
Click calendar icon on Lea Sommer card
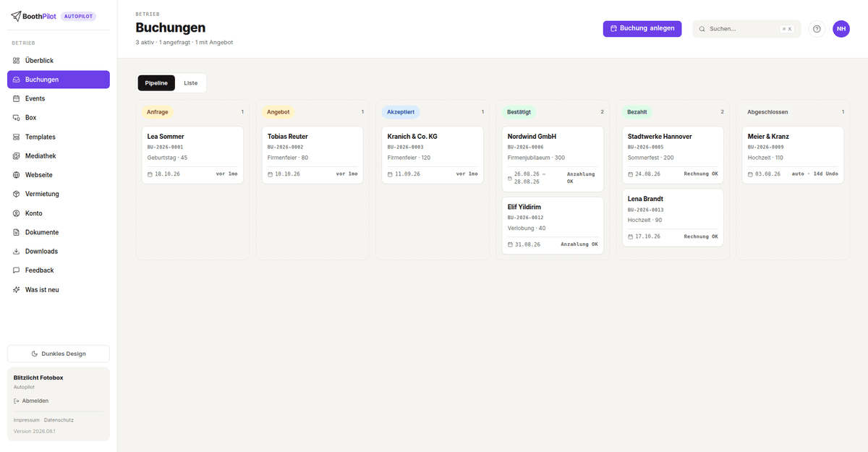pyautogui.click(x=150, y=174)
